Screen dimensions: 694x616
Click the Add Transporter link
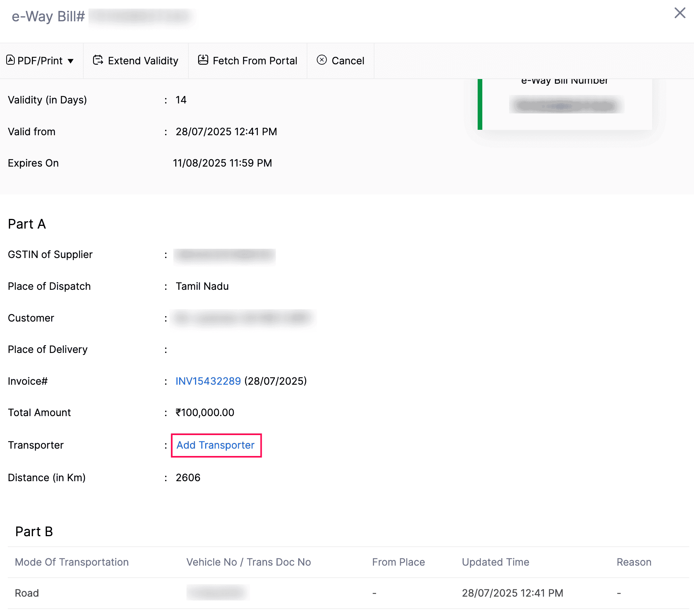(x=216, y=445)
